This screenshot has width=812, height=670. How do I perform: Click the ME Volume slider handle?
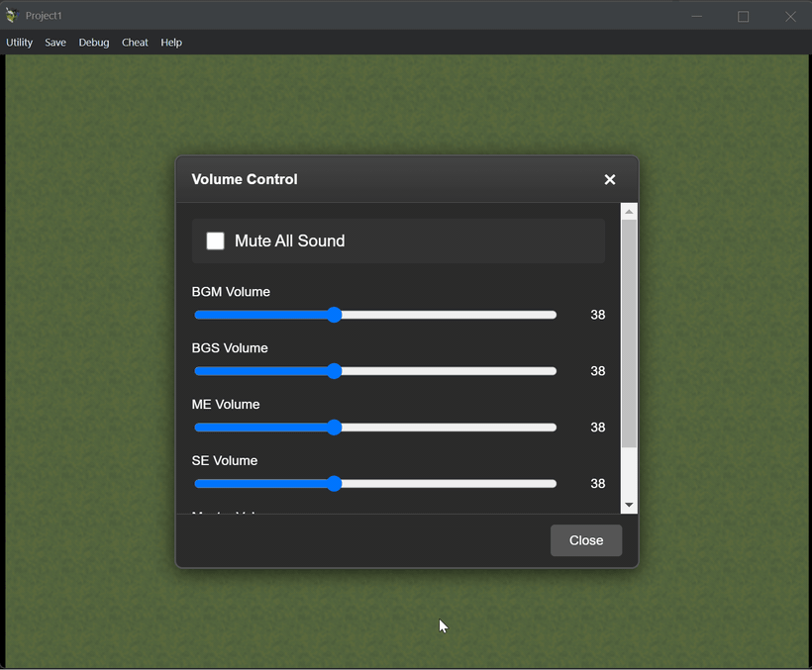tap(334, 428)
